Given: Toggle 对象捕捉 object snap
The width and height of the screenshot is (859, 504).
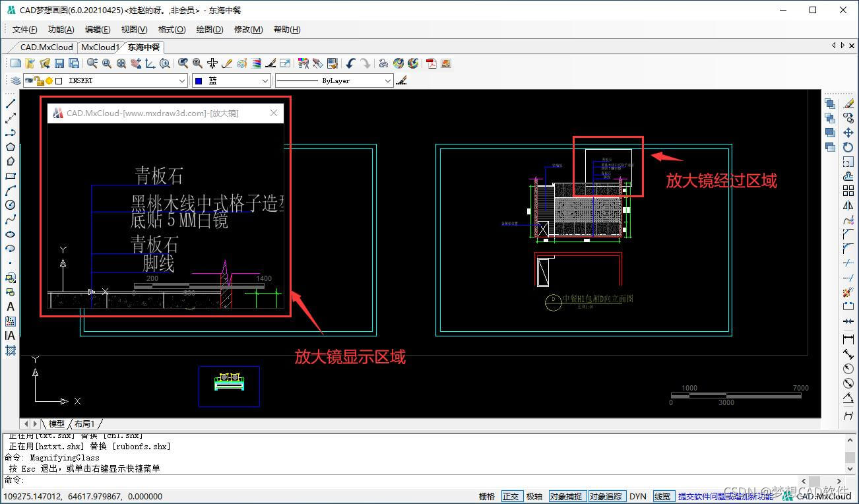Looking at the screenshot, I should pyautogui.click(x=566, y=496).
